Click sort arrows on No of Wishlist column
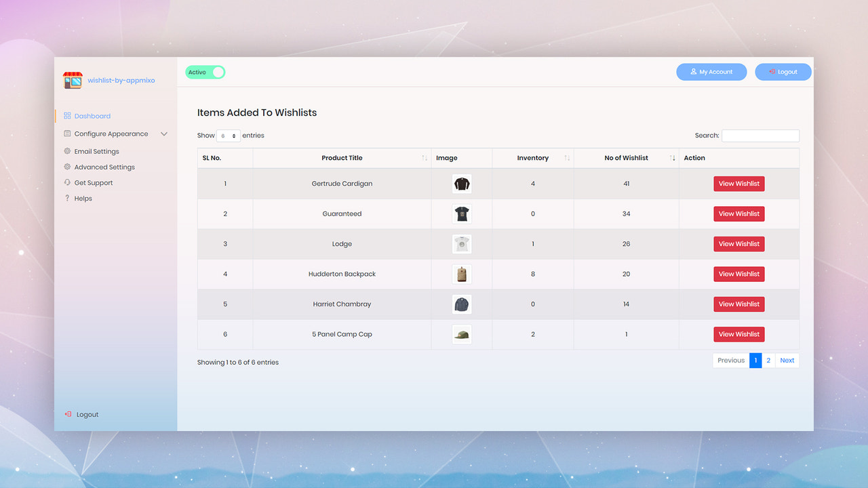 672,157
